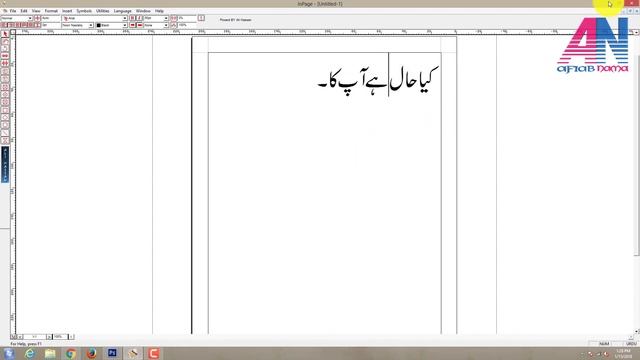Click the icon left of the 0% field
The image size is (640, 360).
pyautogui.click(x=174, y=18)
